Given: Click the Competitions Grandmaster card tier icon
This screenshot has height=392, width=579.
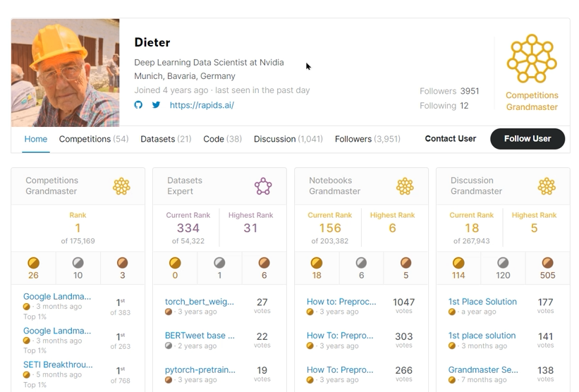Looking at the screenshot, I should point(121,186).
